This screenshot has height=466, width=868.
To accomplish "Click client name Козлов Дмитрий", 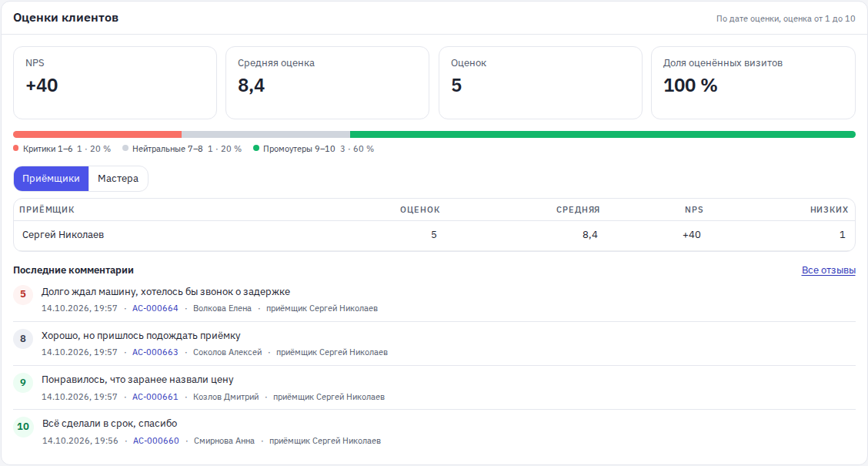I will point(226,397).
